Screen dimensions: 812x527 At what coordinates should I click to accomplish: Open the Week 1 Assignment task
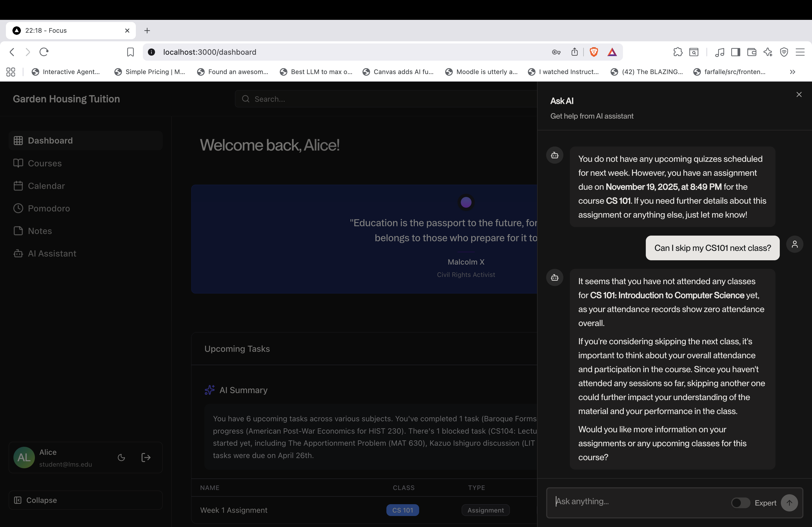[x=234, y=510]
